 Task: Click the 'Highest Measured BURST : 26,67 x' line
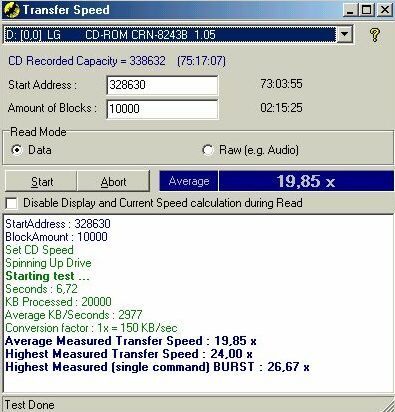(x=157, y=367)
